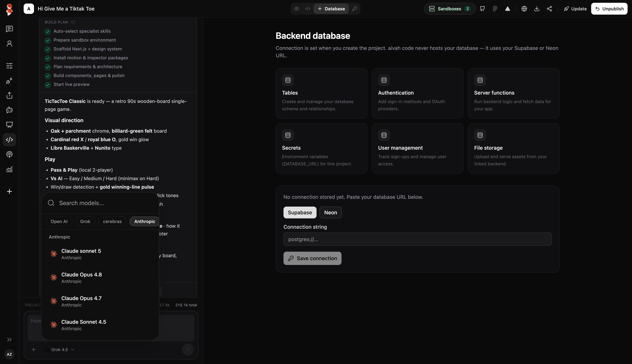632x364 pixels.
Task: Open the Tables card
Action: 322,93
